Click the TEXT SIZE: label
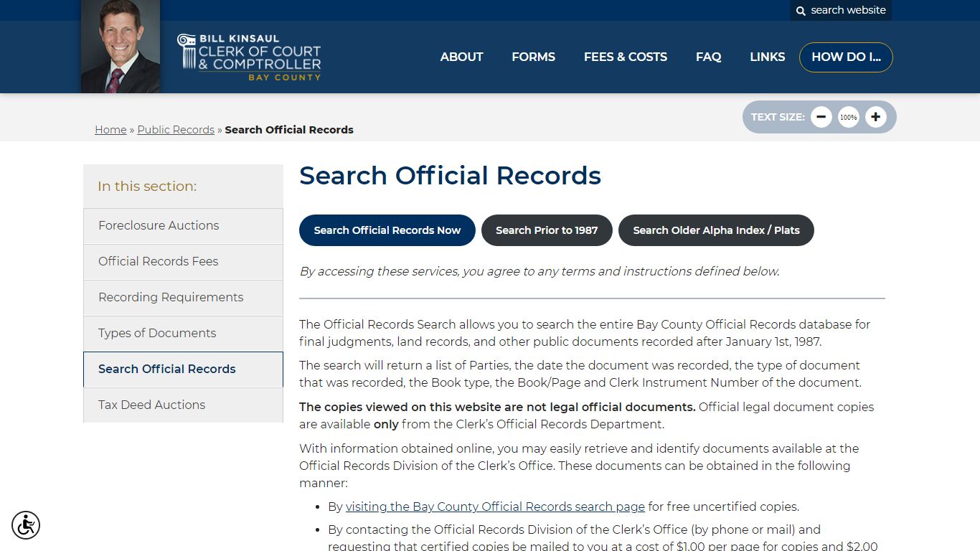This screenshot has height=551, width=980. coord(778,117)
